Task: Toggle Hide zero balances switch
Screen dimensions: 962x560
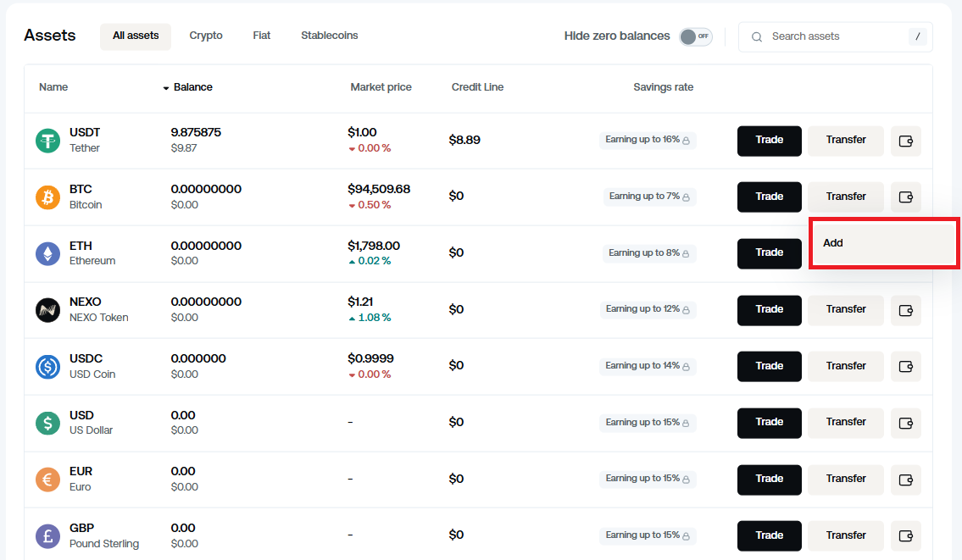Action: click(x=696, y=36)
